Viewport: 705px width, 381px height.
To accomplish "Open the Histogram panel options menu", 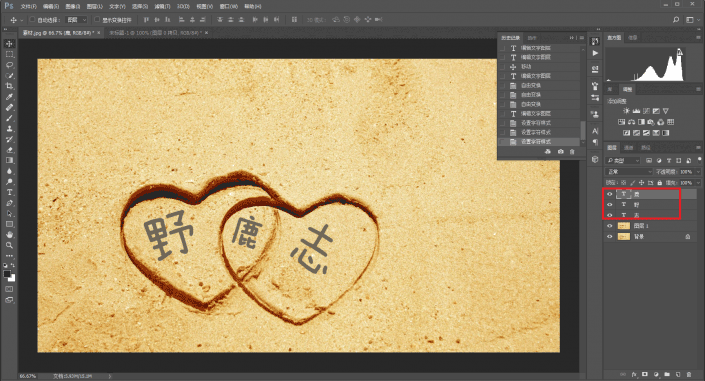I will click(698, 38).
